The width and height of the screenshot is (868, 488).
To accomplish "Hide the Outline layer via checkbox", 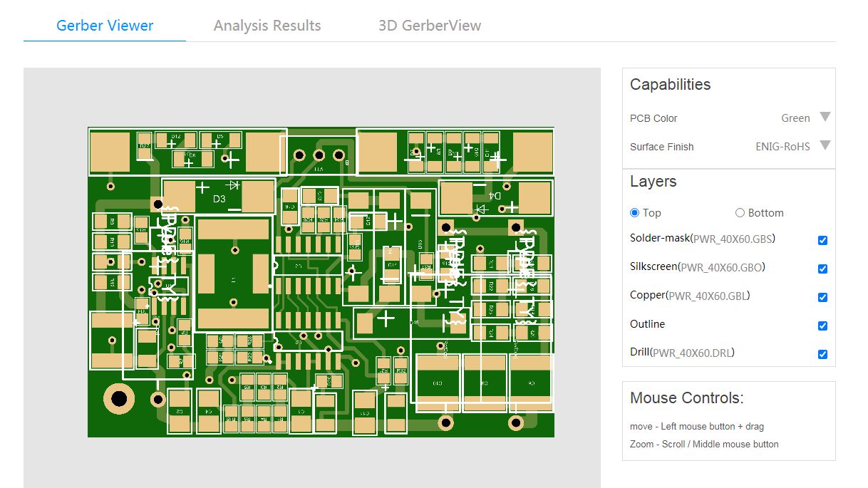I will pyautogui.click(x=822, y=326).
